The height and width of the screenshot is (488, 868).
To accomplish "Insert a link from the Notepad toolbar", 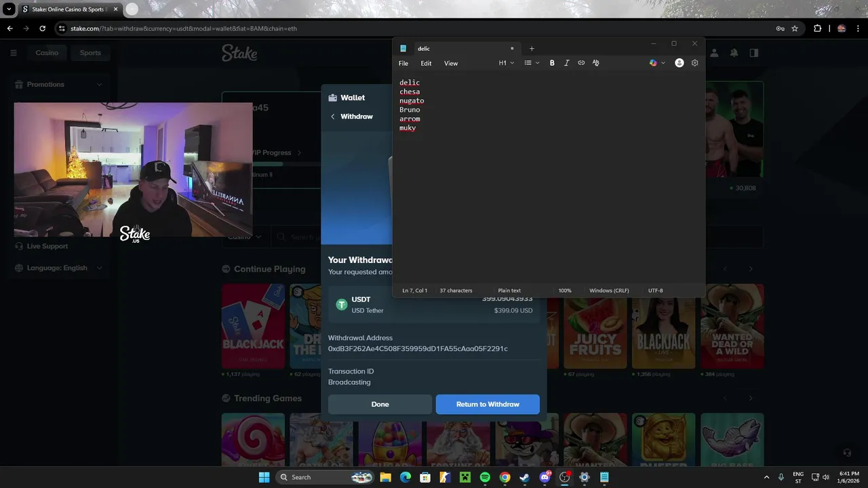I will 581,63.
